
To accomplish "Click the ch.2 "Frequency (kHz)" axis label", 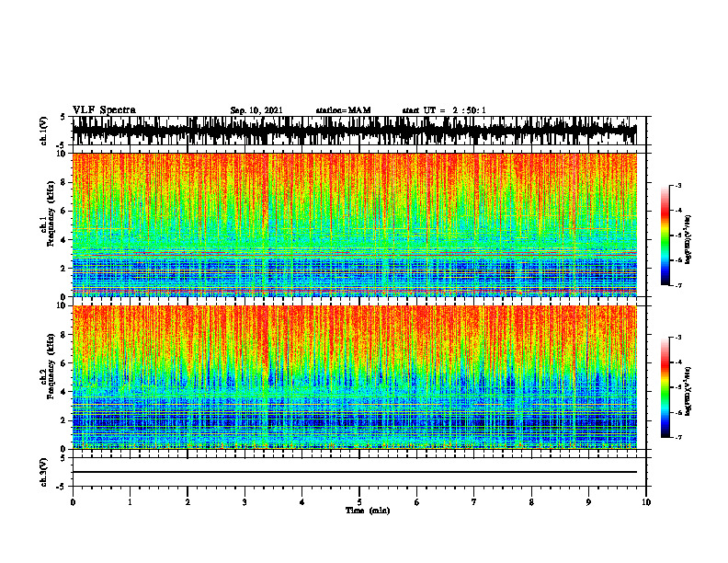I will (51, 366).
